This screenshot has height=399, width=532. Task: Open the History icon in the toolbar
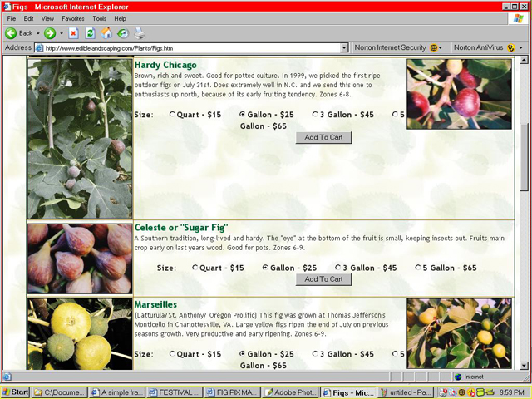coord(123,33)
